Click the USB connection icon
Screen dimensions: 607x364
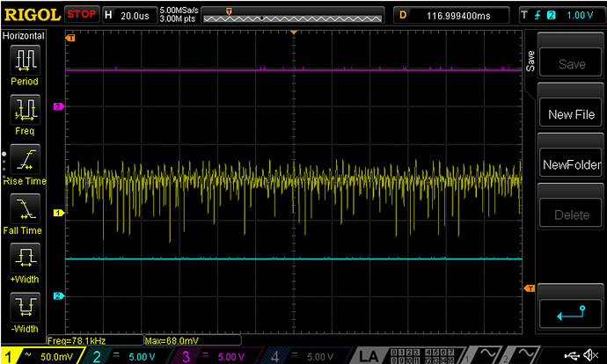coord(572,355)
